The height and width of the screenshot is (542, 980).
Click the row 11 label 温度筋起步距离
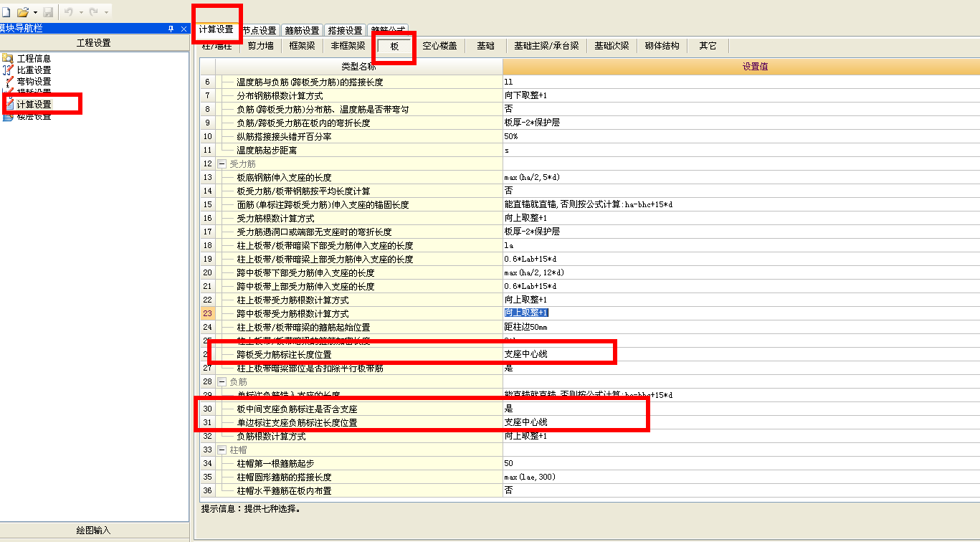coord(267,150)
